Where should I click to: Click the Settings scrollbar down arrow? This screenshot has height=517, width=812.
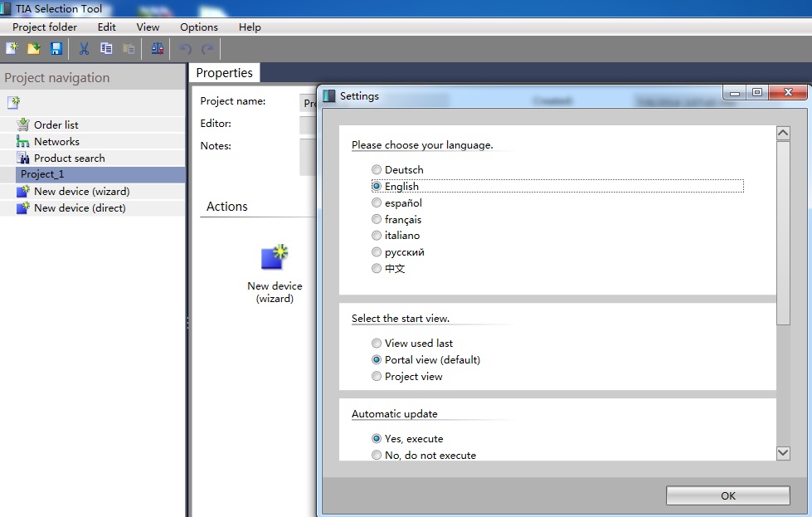point(783,453)
